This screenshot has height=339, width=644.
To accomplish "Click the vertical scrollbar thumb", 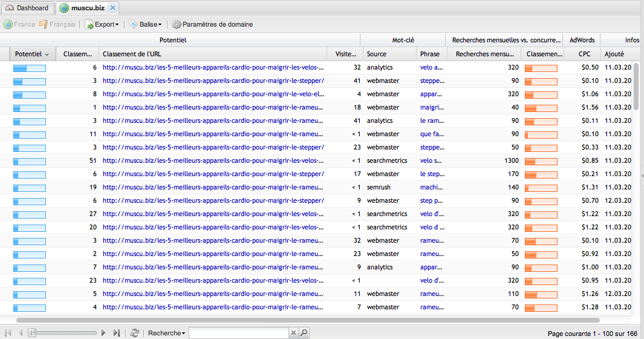I will [636, 85].
